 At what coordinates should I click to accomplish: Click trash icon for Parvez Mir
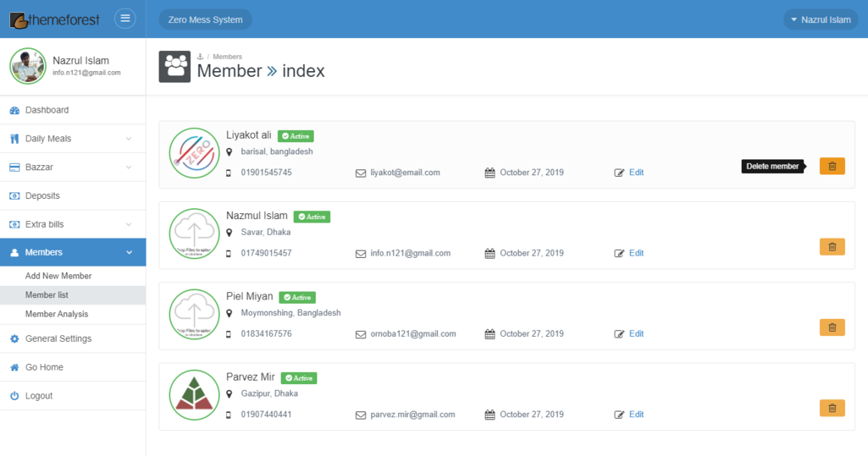pyautogui.click(x=832, y=408)
